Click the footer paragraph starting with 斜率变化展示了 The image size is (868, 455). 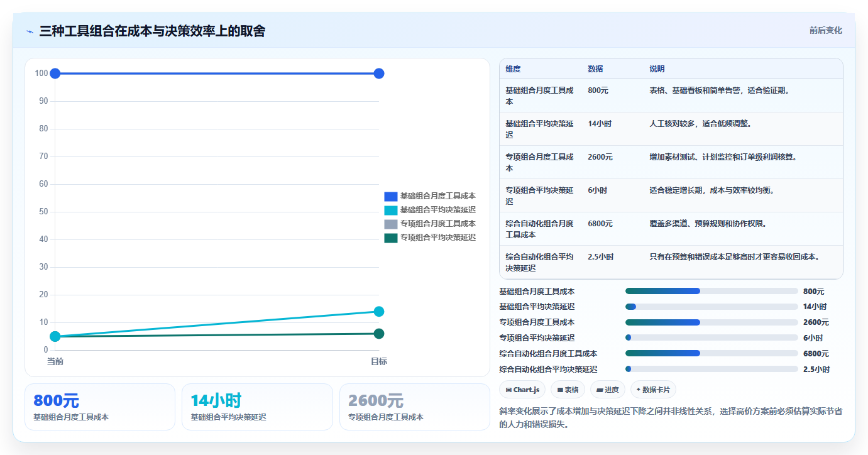point(671,418)
